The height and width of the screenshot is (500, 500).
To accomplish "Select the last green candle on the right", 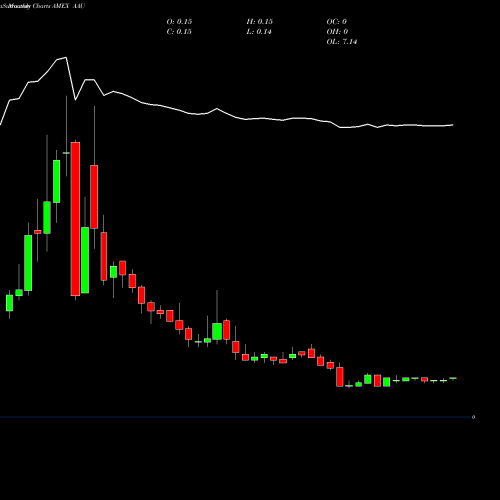I will pyautogui.click(x=453, y=378).
